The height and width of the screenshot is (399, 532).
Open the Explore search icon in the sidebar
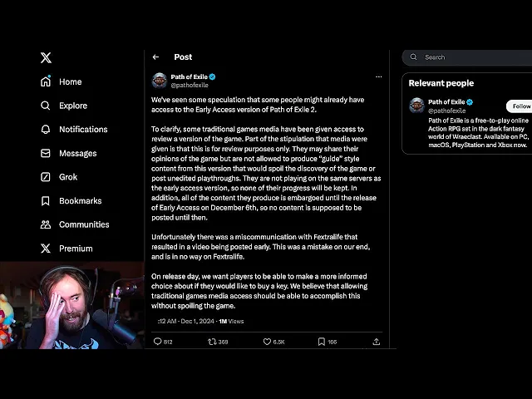45,106
